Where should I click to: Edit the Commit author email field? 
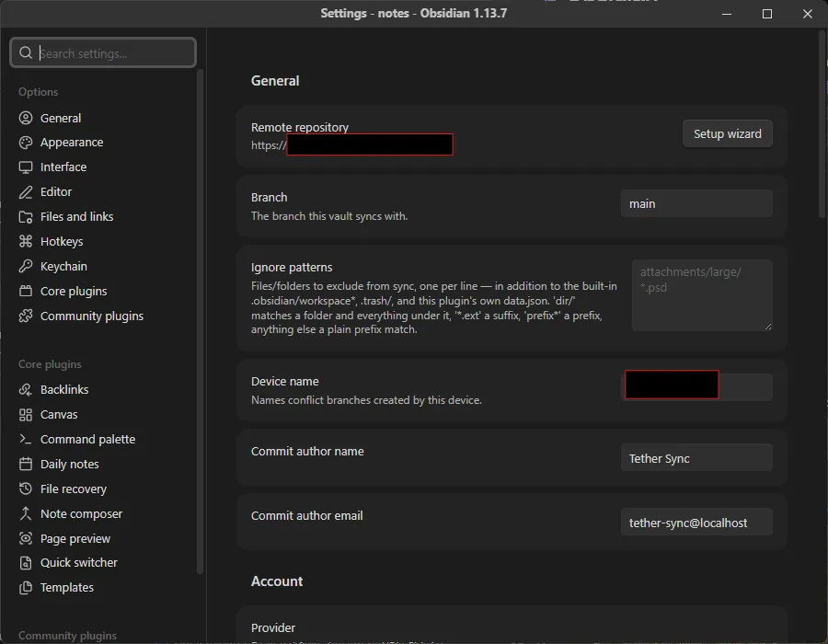[x=696, y=523]
